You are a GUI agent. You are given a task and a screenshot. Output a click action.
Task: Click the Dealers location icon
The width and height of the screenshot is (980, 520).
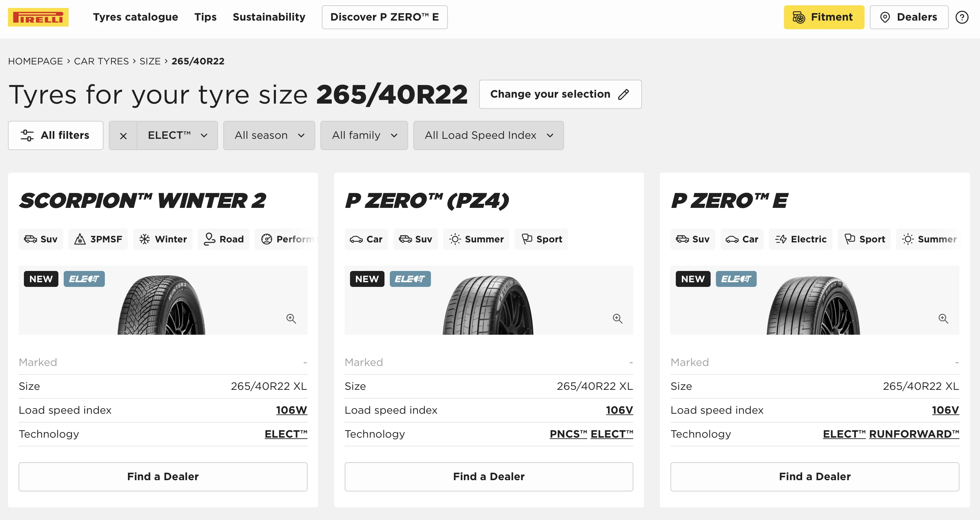click(x=885, y=18)
